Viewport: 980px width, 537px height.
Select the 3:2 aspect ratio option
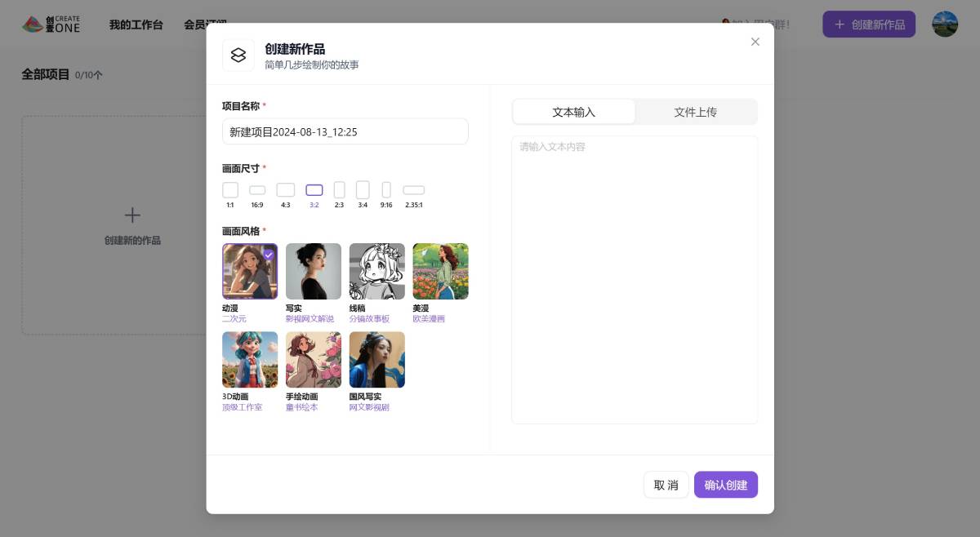314,190
